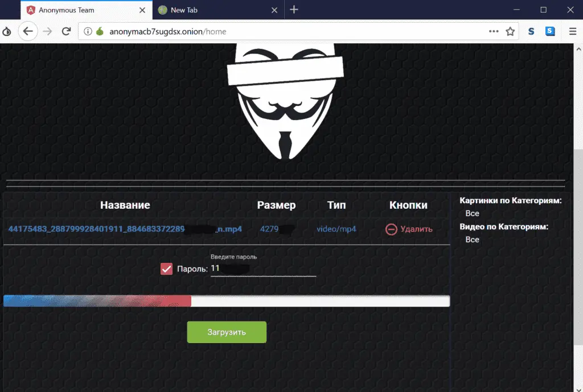The image size is (583, 392).
Task: Click the dark S extension icon in toolbar
Action: (x=531, y=31)
